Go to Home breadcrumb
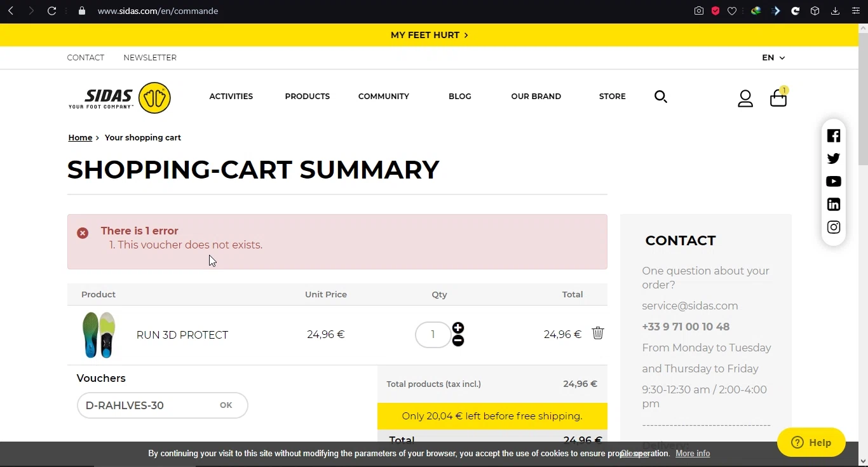 pyautogui.click(x=80, y=138)
